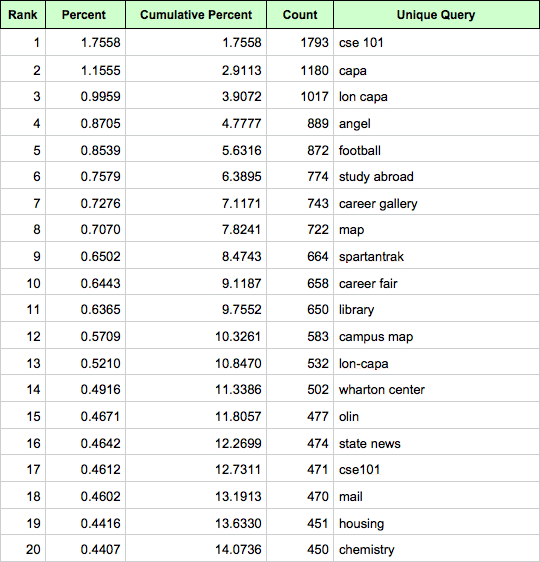
Task: Select the Count column header
Action: (x=300, y=15)
